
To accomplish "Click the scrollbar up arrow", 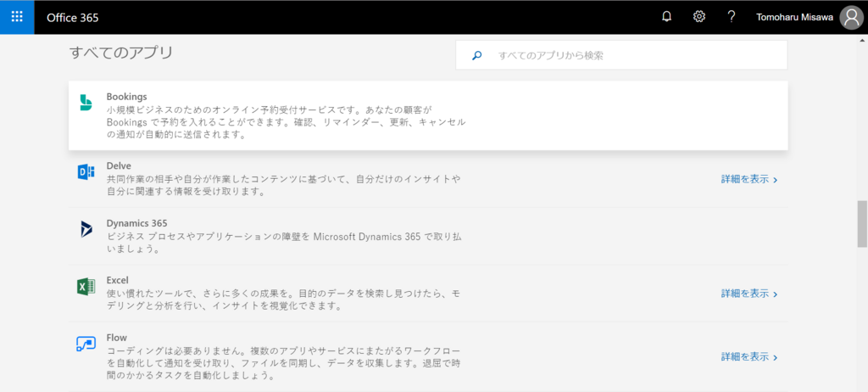I will pyautogui.click(x=862, y=40).
